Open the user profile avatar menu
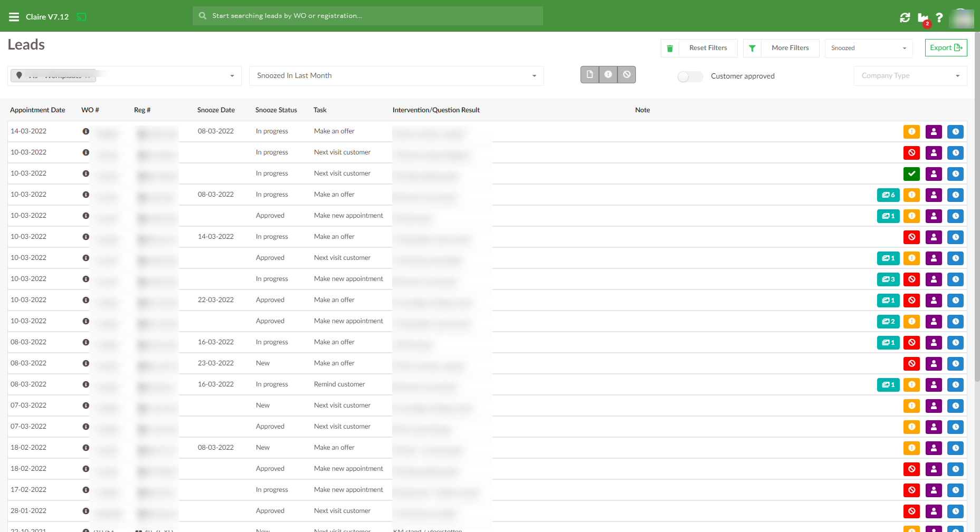980x532 pixels. [961, 18]
